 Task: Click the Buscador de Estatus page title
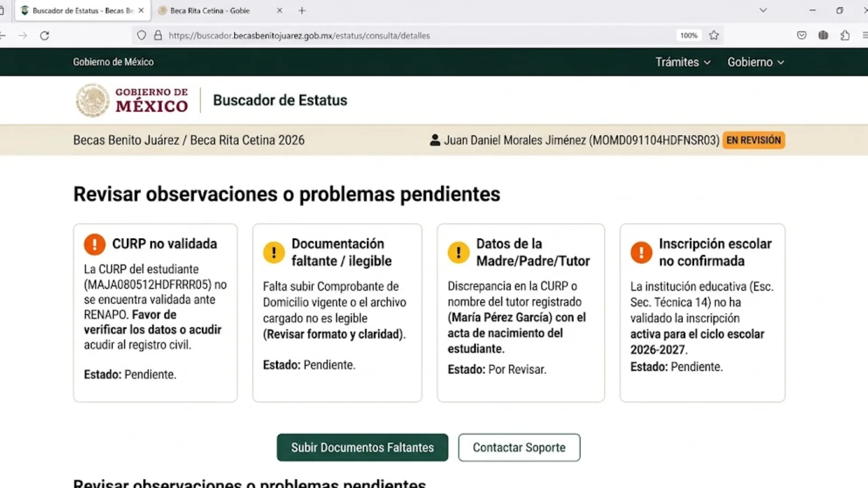click(x=280, y=100)
